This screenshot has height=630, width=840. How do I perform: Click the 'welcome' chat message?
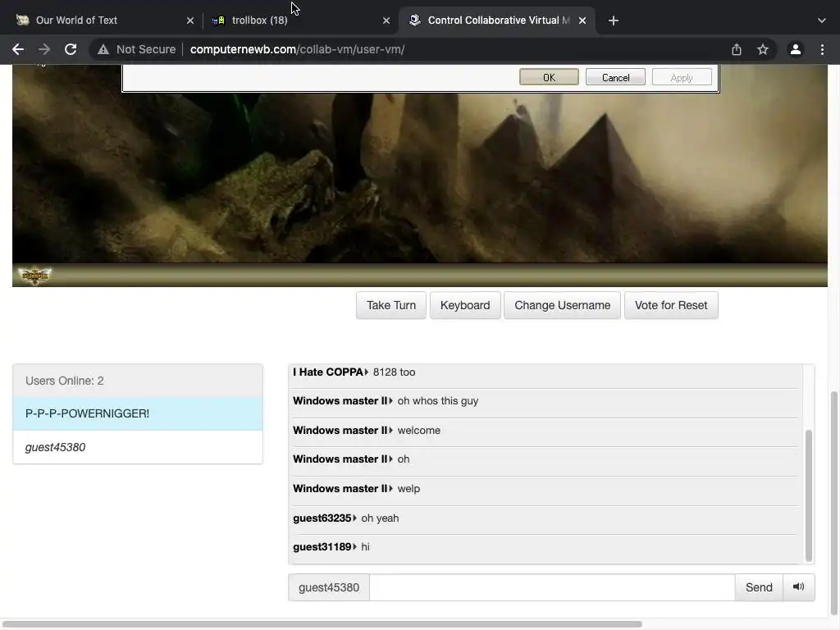click(419, 430)
